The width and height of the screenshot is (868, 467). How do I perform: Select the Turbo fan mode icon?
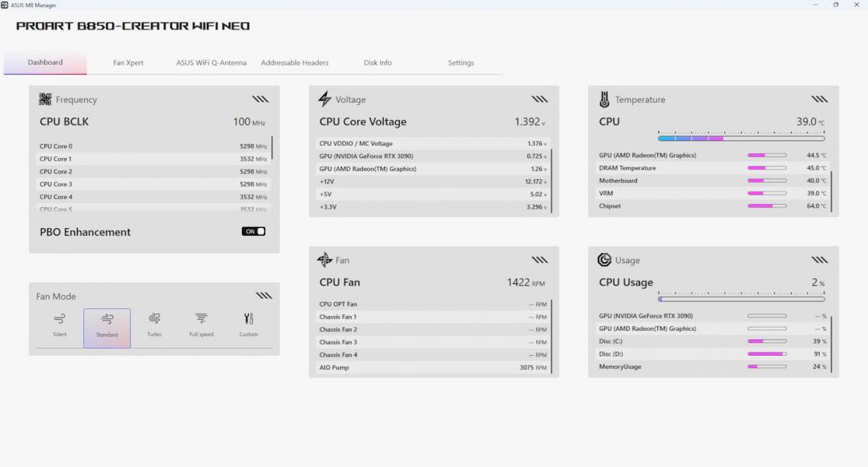[155, 318]
